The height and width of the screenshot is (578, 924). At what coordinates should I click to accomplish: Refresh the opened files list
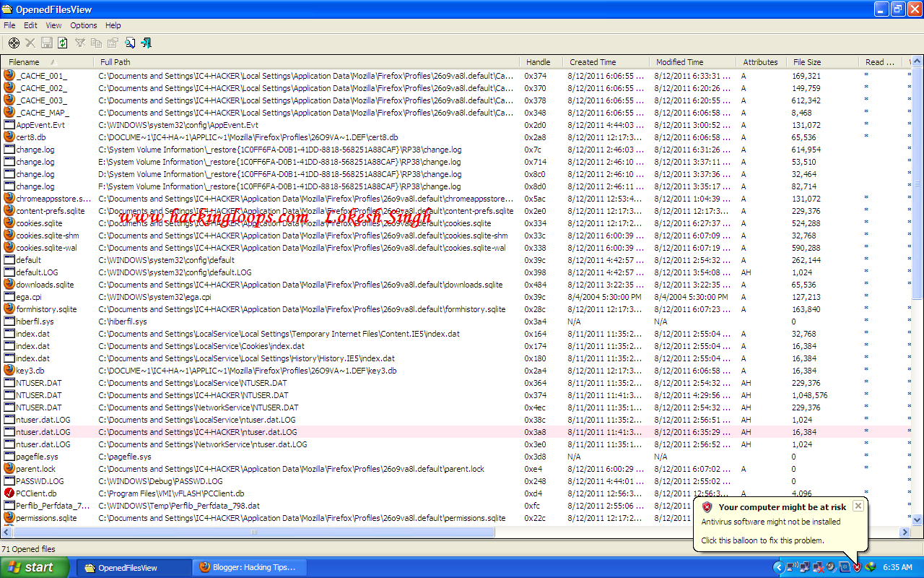pos(62,43)
